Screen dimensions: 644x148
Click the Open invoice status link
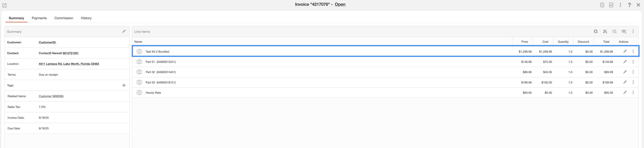(x=340, y=4)
